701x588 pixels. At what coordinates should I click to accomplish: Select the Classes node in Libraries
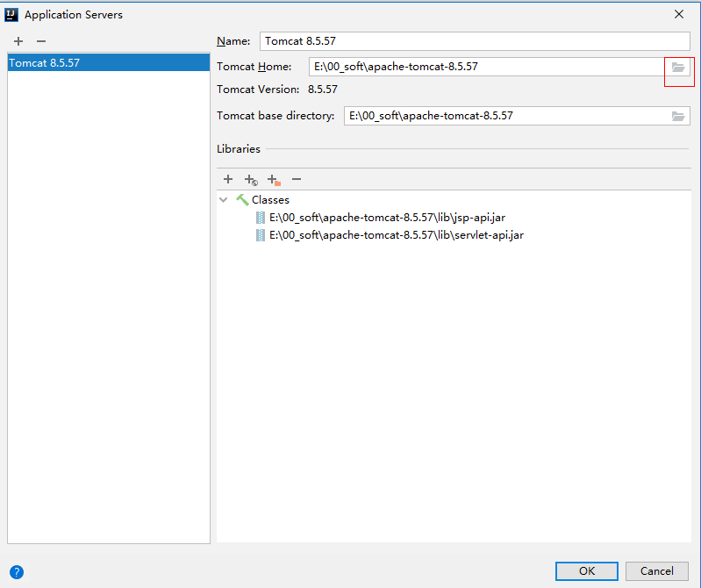(270, 200)
